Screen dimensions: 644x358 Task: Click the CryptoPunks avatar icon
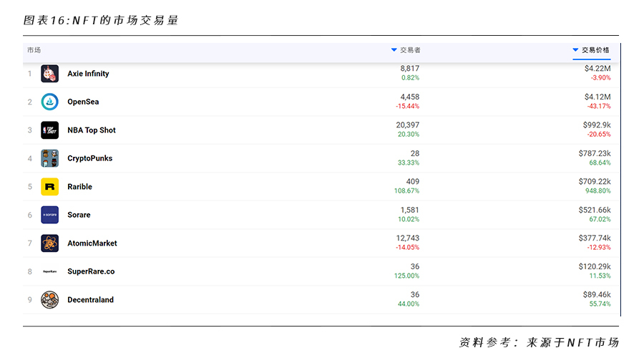pos(49,158)
